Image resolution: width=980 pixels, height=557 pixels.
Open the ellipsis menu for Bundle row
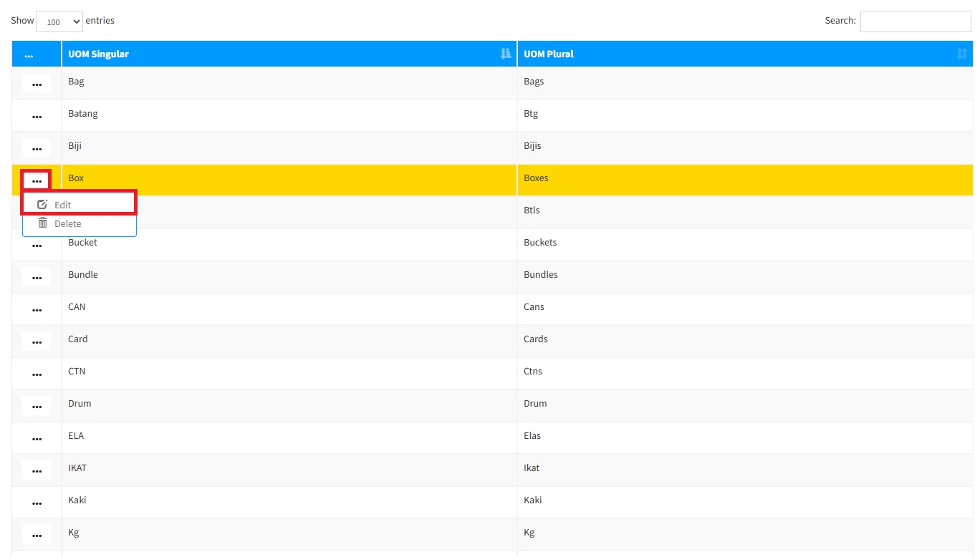pyautogui.click(x=37, y=277)
